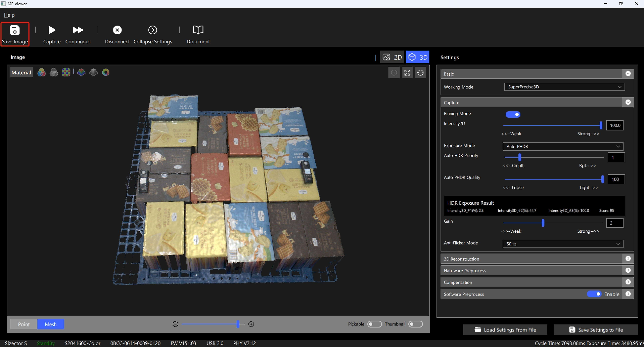Switch to 2D image view

[392, 57]
